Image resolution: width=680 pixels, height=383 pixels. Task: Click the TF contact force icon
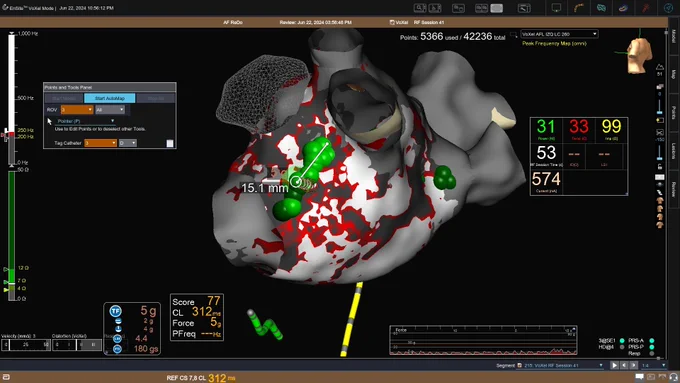(115, 311)
